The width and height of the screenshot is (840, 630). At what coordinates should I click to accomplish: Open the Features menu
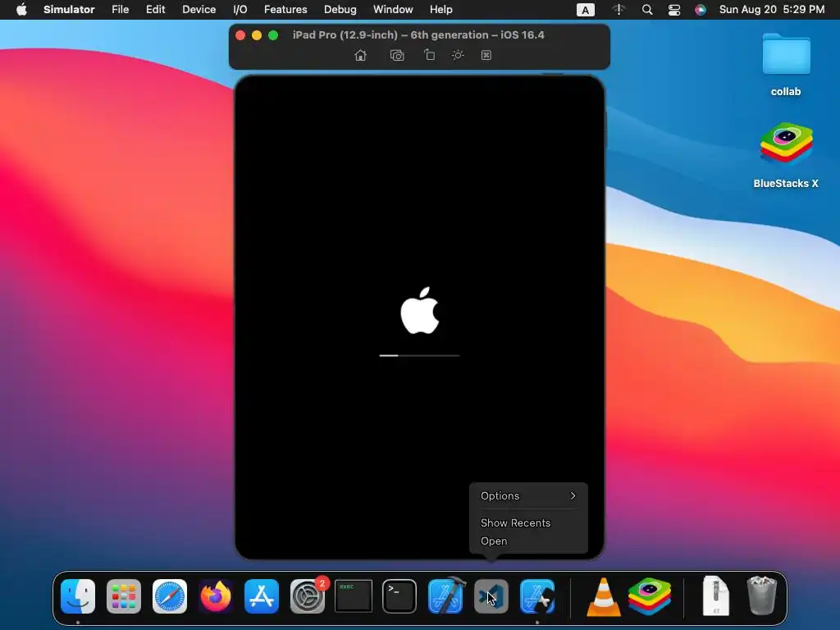[x=285, y=10]
